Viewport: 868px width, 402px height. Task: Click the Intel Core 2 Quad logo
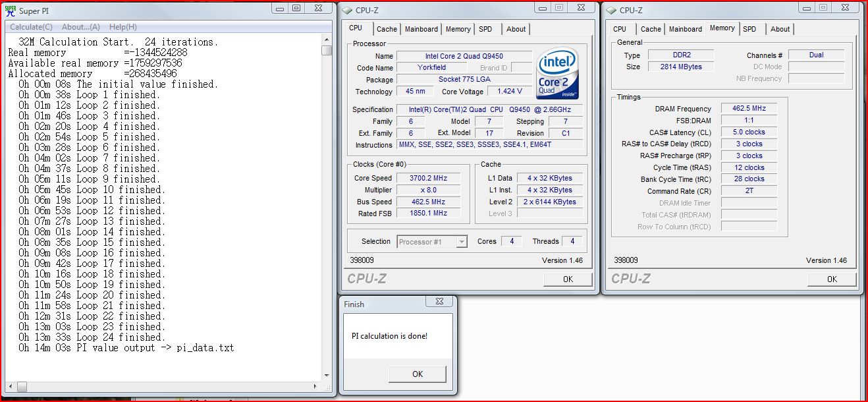tap(558, 72)
